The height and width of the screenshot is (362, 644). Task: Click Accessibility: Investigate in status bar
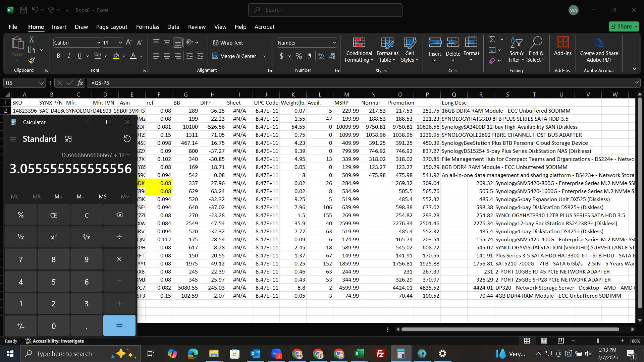pos(55,341)
